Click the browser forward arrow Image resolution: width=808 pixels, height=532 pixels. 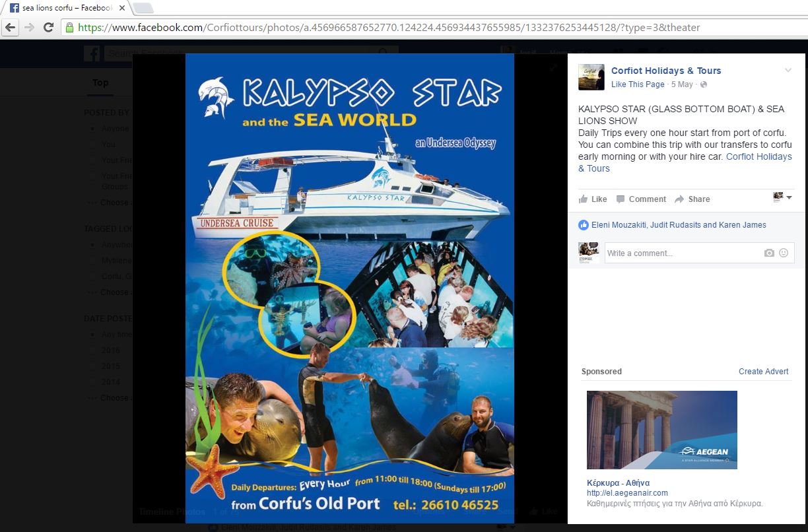(29, 28)
